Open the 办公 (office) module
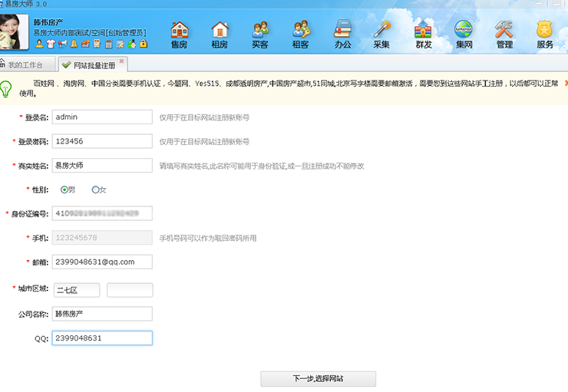The width and height of the screenshot is (568, 392). (342, 35)
